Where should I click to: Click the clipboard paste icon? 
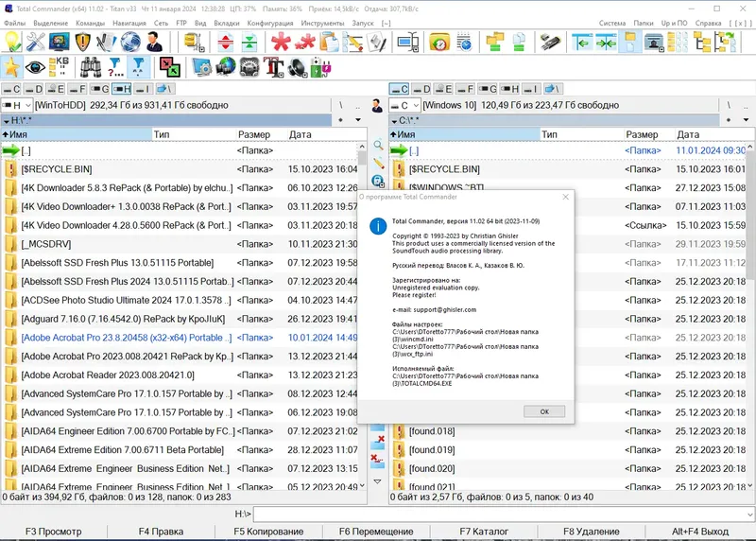(x=330, y=42)
